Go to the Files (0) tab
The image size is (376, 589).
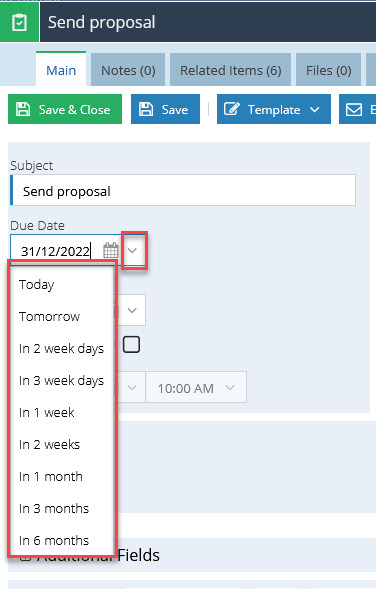329,70
